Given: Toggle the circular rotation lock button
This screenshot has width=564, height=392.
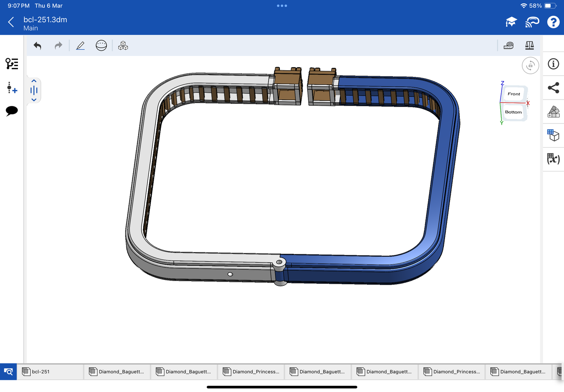Looking at the screenshot, I should (530, 66).
